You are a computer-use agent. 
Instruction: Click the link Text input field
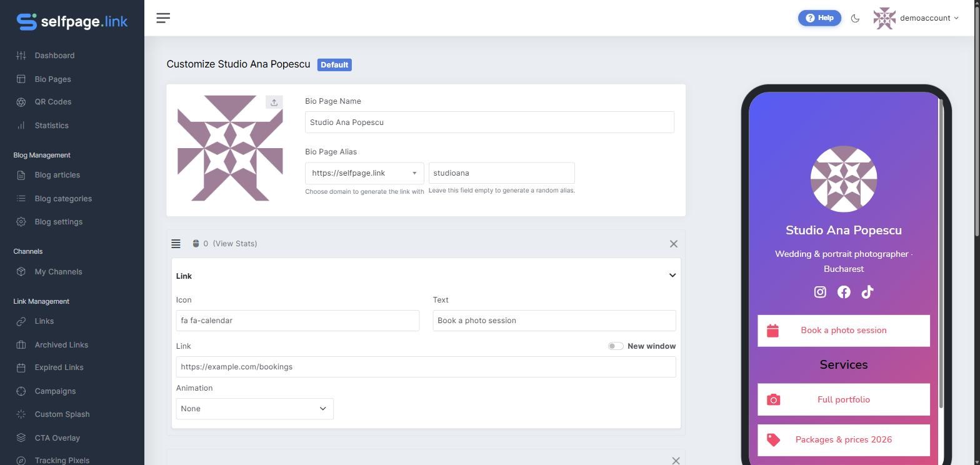click(554, 321)
